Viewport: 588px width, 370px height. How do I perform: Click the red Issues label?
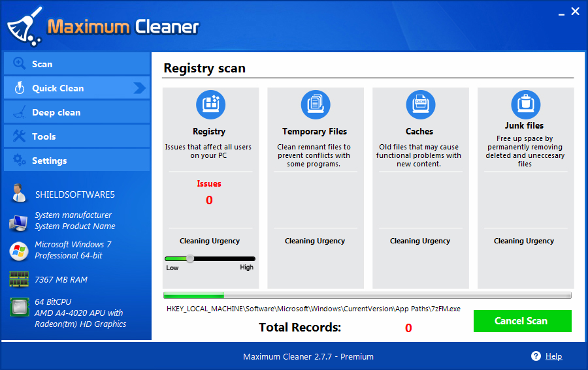pos(209,183)
